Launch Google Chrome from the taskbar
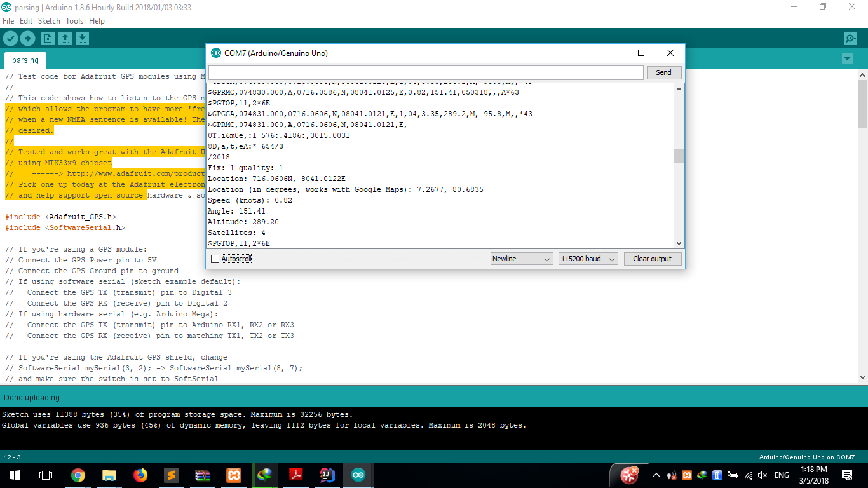868x488 pixels. click(78, 475)
